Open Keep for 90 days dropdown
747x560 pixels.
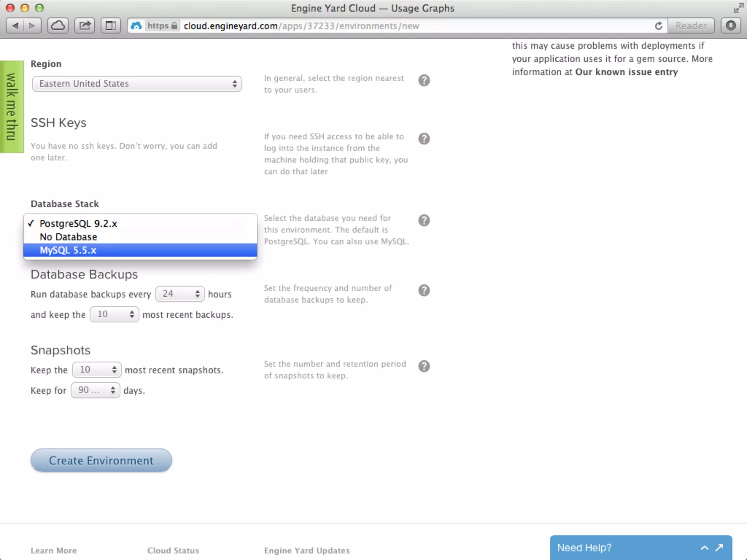[x=95, y=390]
